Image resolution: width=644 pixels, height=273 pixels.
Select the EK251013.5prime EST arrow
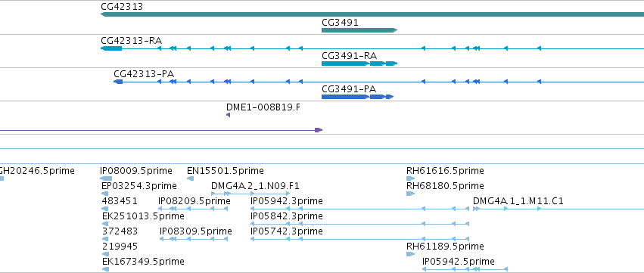click(105, 224)
